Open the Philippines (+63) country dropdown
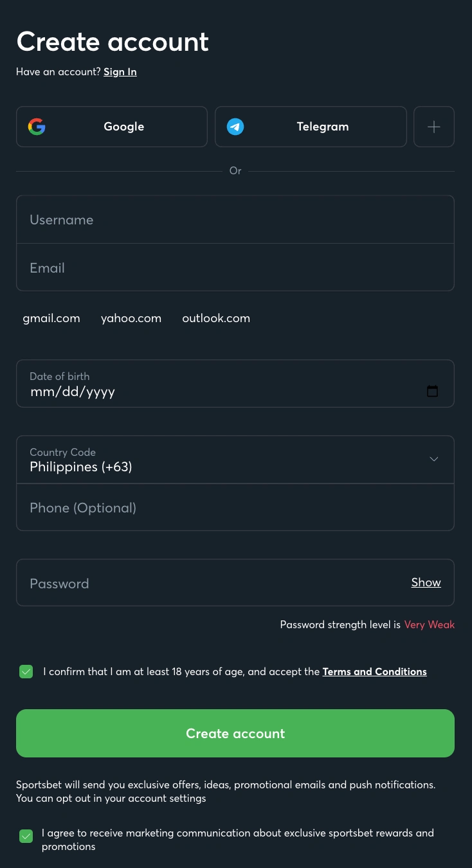472x868 pixels. (x=235, y=460)
